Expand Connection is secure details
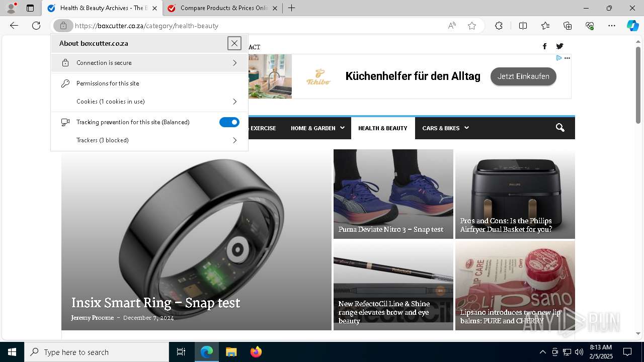The width and height of the screenshot is (644, 362). tap(149, 63)
